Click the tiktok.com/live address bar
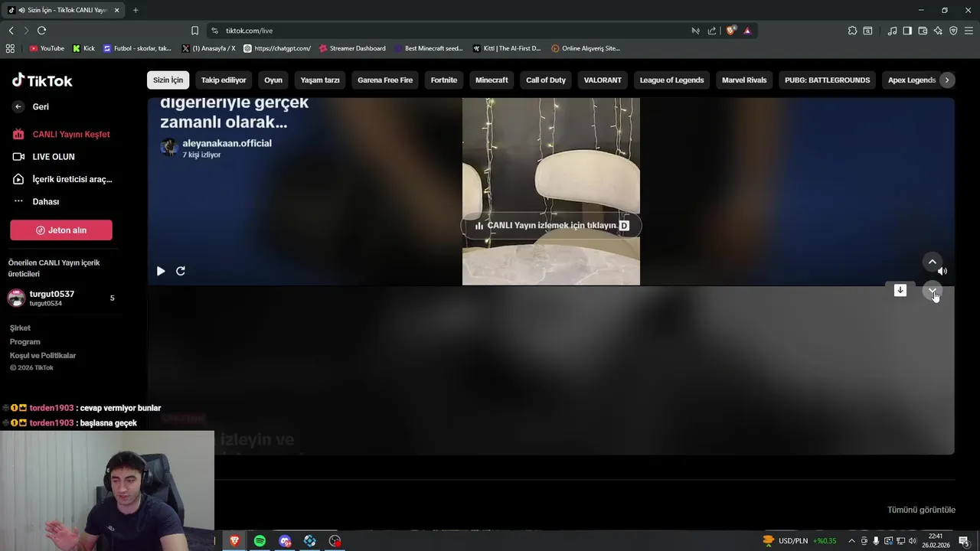Image resolution: width=980 pixels, height=551 pixels. 452,31
